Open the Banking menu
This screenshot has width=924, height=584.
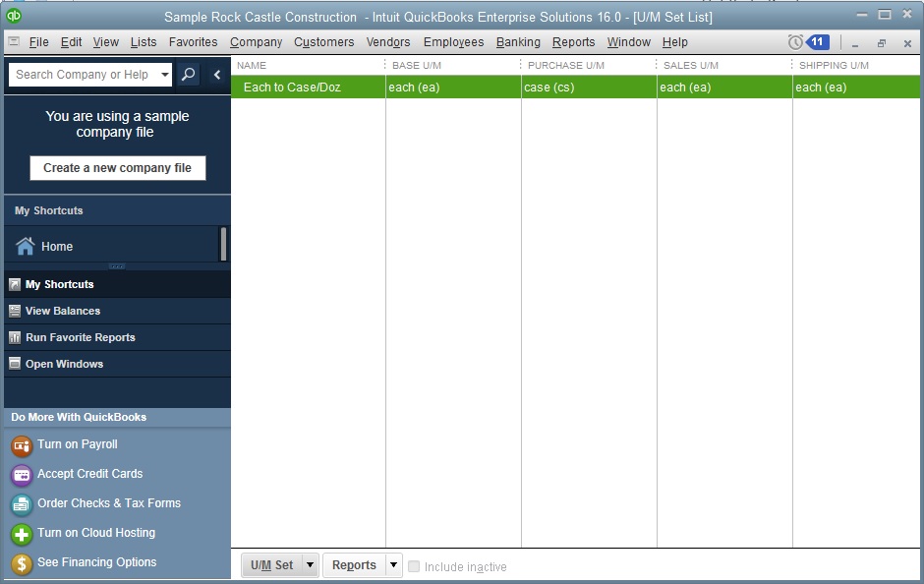click(x=519, y=42)
